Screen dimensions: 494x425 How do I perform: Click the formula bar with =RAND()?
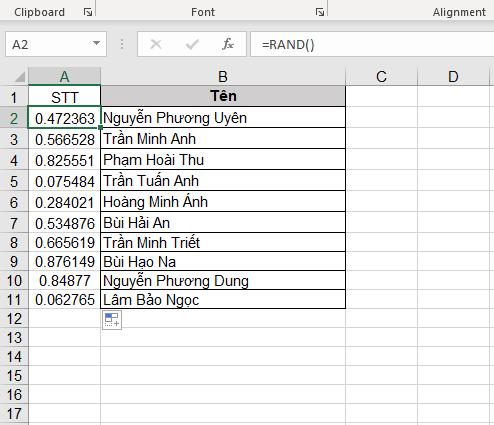coord(372,44)
